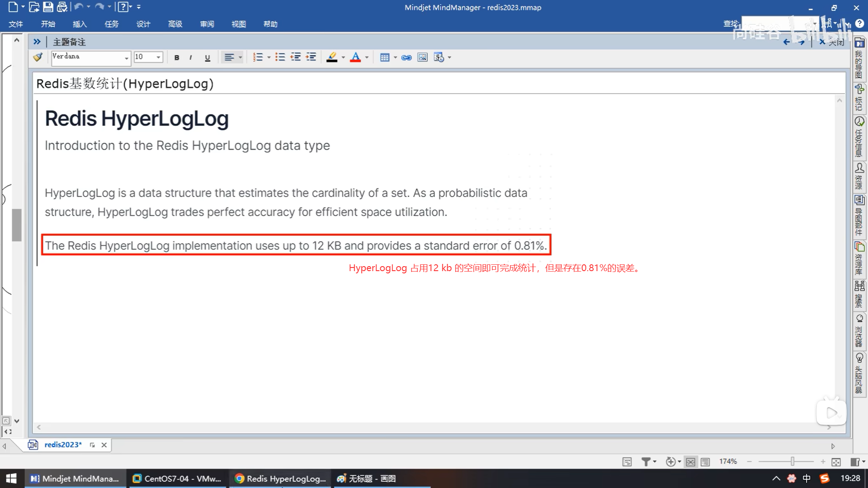Viewport: 868px width, 488px height.
Task: Toggle italic formatting
Action: 191,57
